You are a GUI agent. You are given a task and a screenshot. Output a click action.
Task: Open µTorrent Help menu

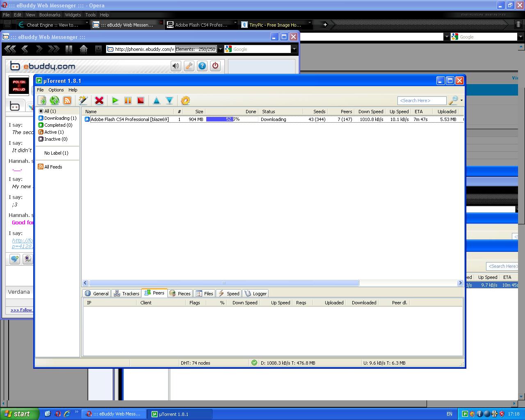click(73, 90)
